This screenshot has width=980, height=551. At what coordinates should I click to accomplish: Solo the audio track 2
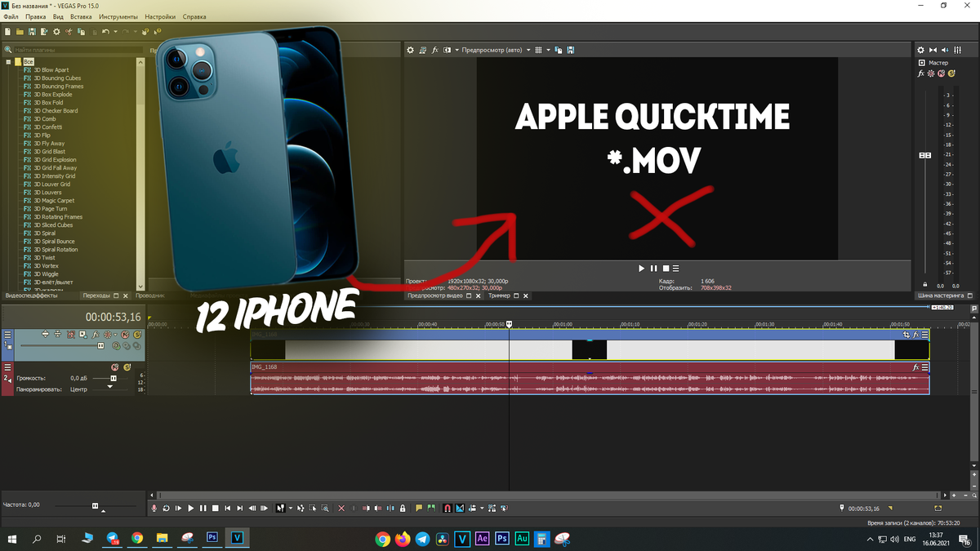point(127,367)
